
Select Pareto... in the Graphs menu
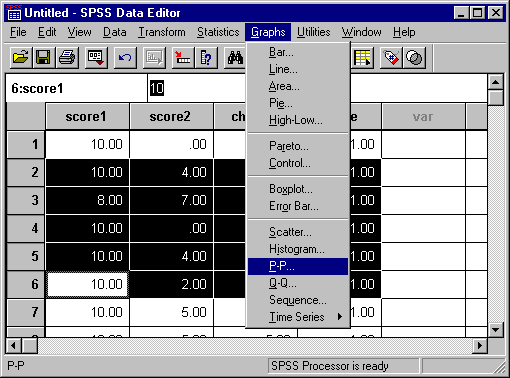(x=298, y=146)
